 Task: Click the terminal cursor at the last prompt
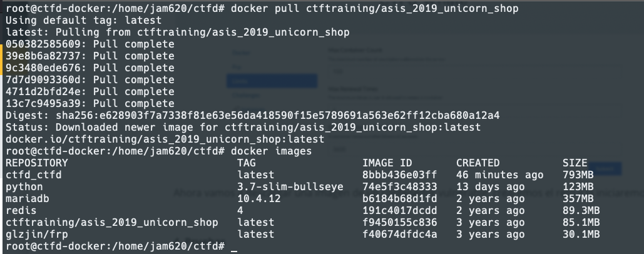[234, 247]
